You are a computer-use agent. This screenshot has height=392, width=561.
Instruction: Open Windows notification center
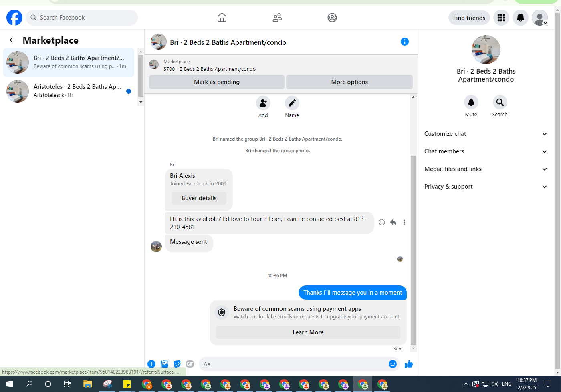(x=548, y=384)
